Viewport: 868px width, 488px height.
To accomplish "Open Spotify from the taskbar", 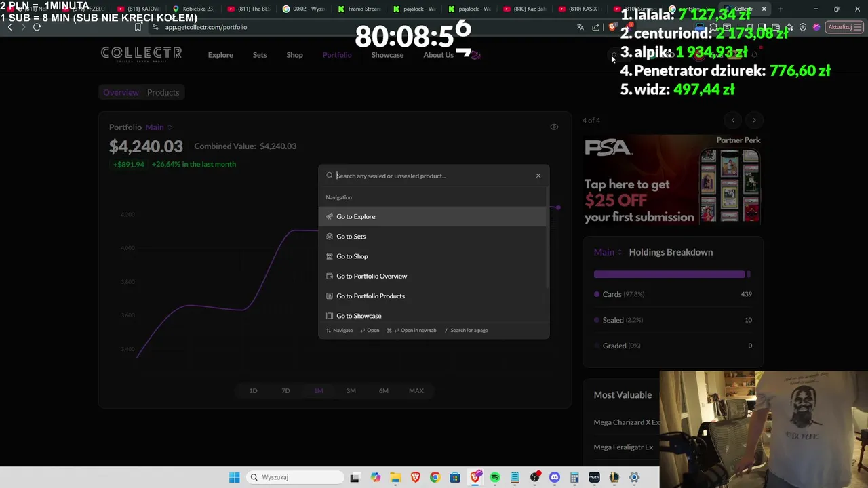I will point(495,477).
